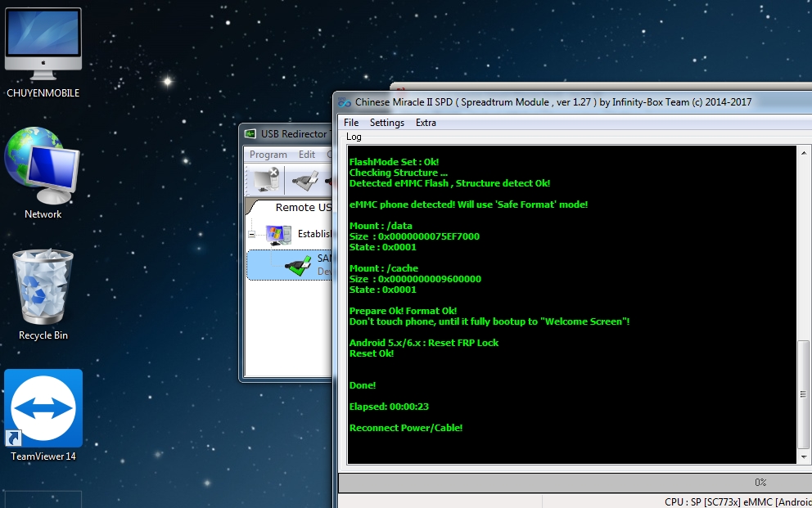Click the Windows computer icon beside the Establis… row
Viewport: 812px width, 508px height.
coord(278,235)
